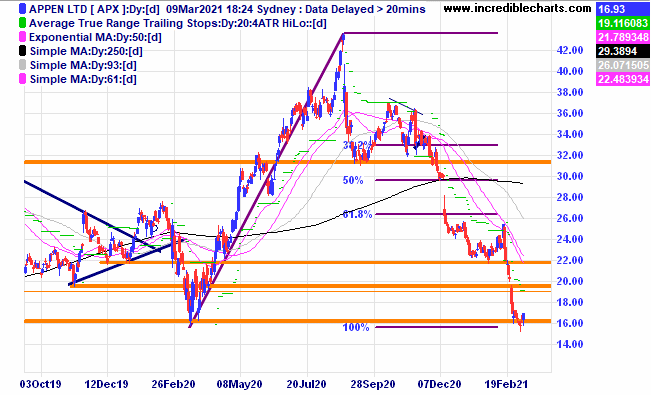
Task: Click the 61.8% Fibonacci retracement label
Action: pyautogui.click(x=357, y=215)
